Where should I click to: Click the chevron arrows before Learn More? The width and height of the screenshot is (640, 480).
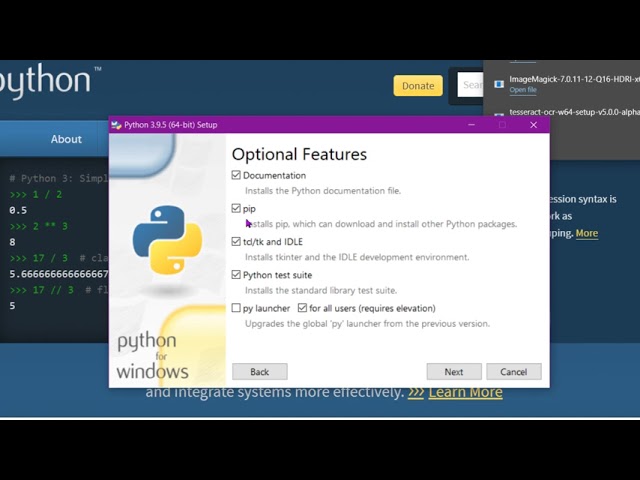pos(416,392)
